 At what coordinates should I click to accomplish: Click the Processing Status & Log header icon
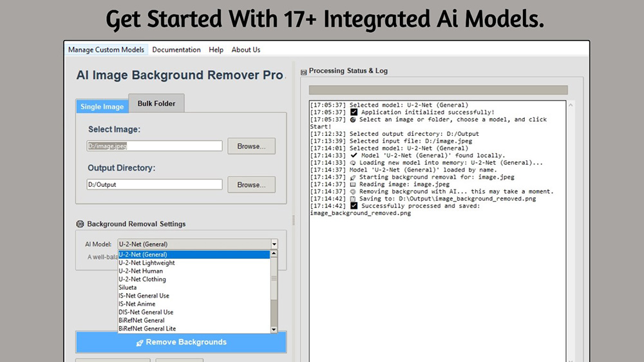[304, 71]
